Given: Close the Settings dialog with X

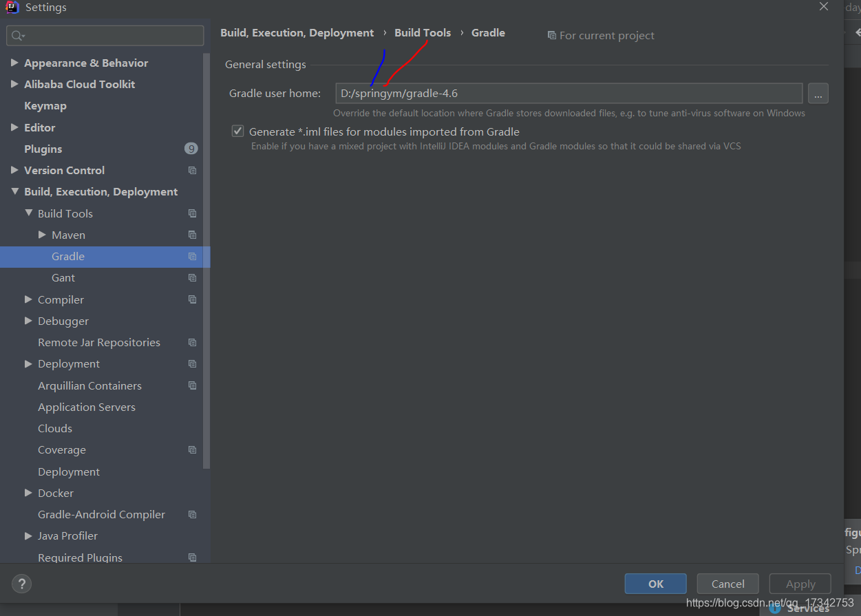Looking at the screenshot, I should pos(824,6).
